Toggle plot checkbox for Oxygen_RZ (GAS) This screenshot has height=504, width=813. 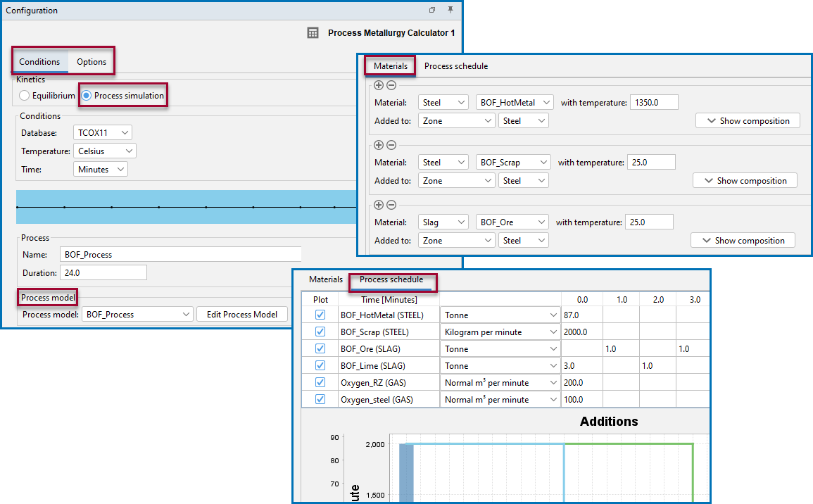[320, 383]
